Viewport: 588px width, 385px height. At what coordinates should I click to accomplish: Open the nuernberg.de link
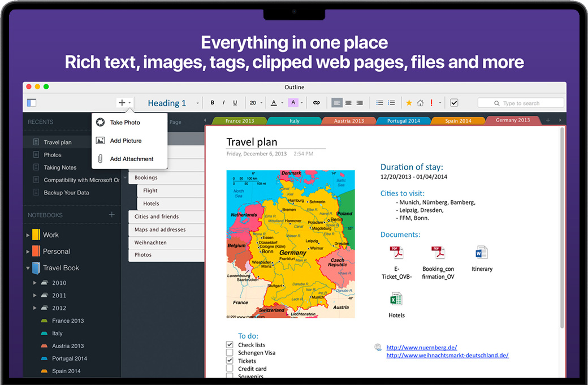tap(421, 348)
